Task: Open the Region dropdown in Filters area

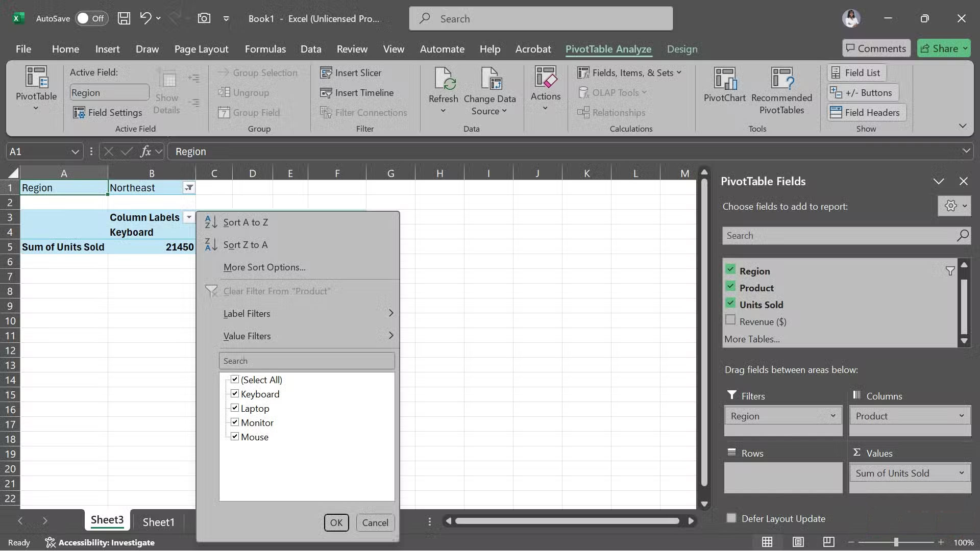Action: click(x=833, y=416)
